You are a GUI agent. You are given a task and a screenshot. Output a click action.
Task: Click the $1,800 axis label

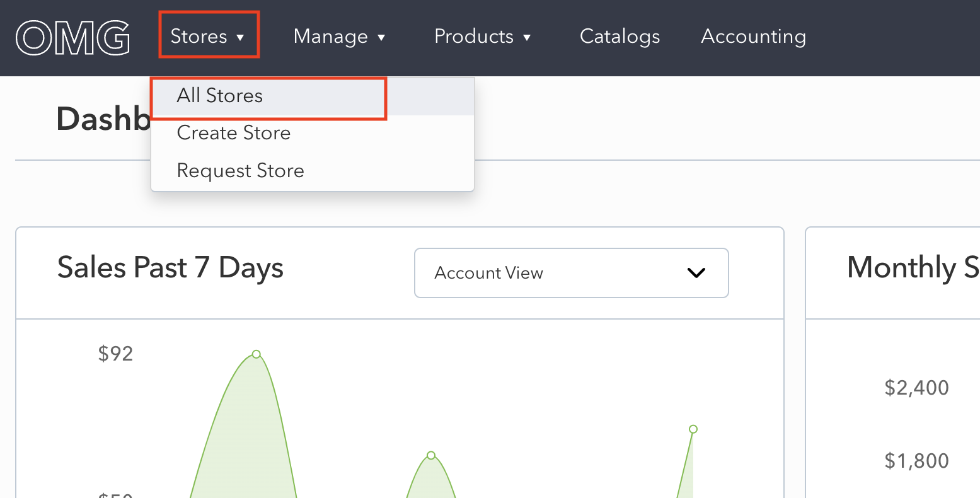coord(916,461)
